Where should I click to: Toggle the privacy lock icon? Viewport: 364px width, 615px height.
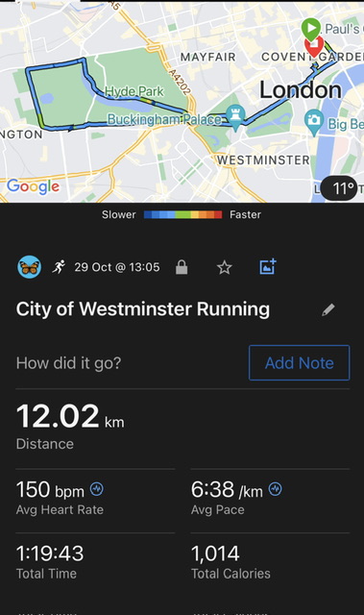(x=182, y=267)
